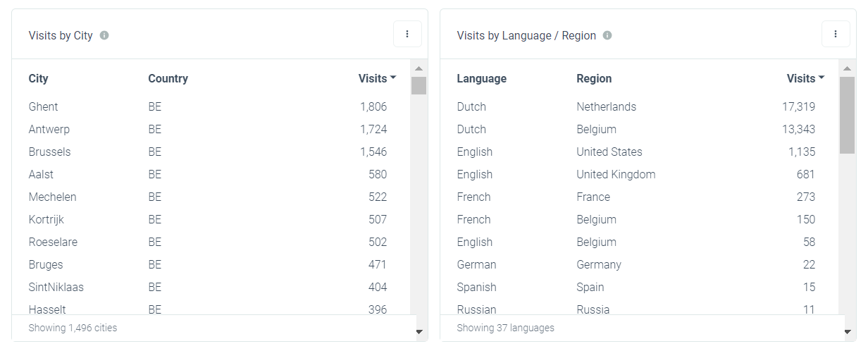Screen dimensions: 868x351
Task: Click the France region cell
Action: pos(593,197)
